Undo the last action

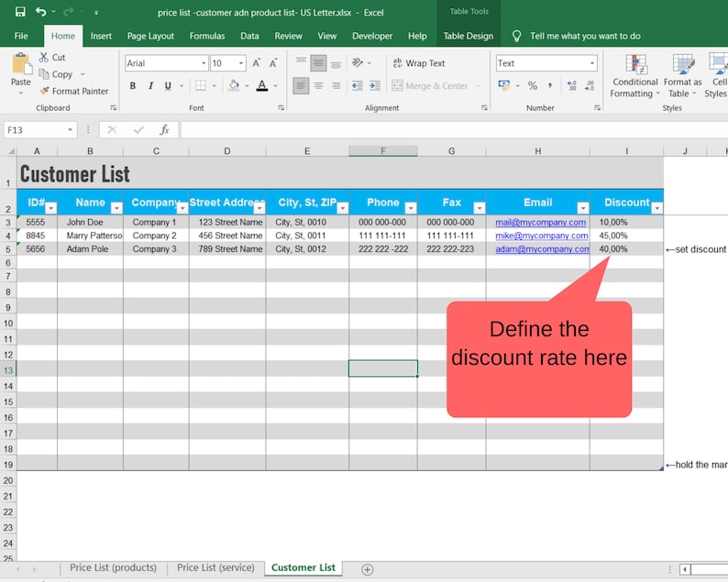41,12
